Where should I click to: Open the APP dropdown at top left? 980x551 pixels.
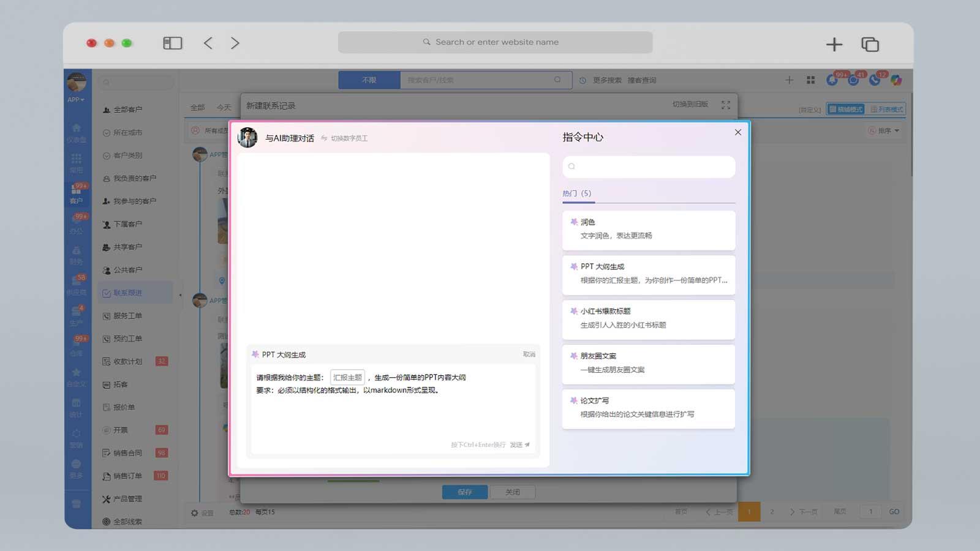click(76, 99)
